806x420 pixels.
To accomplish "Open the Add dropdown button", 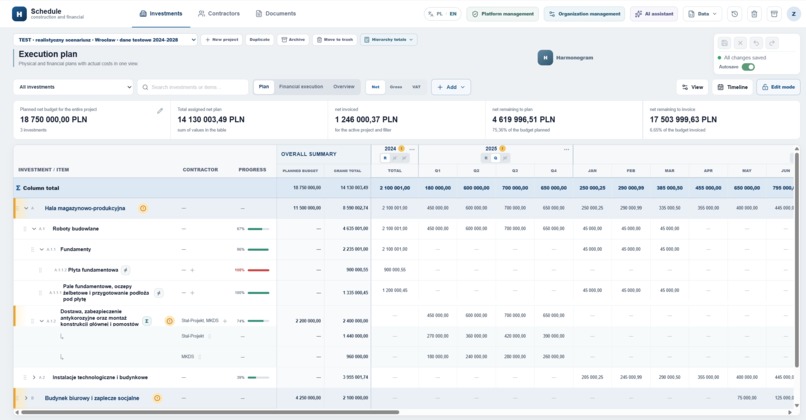I will (451, 87).
